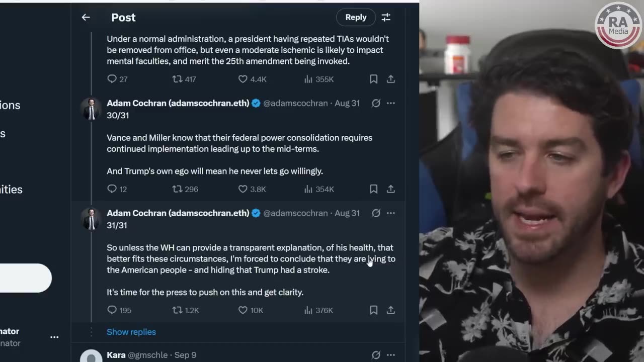Image resolution: width=644 pixels, height=362 pixels.
Task: Open the 30/31 post's more options menu
Action: 390,103
